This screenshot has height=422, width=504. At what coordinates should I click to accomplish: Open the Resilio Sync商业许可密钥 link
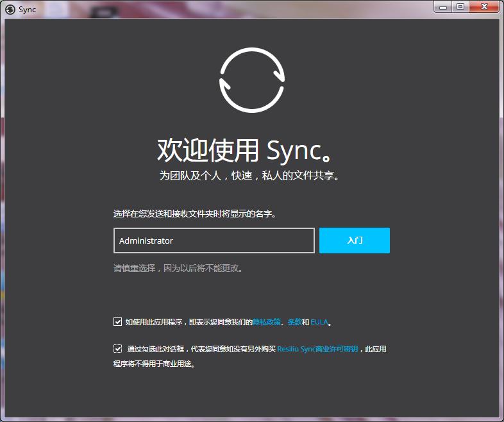click(317, 349)
